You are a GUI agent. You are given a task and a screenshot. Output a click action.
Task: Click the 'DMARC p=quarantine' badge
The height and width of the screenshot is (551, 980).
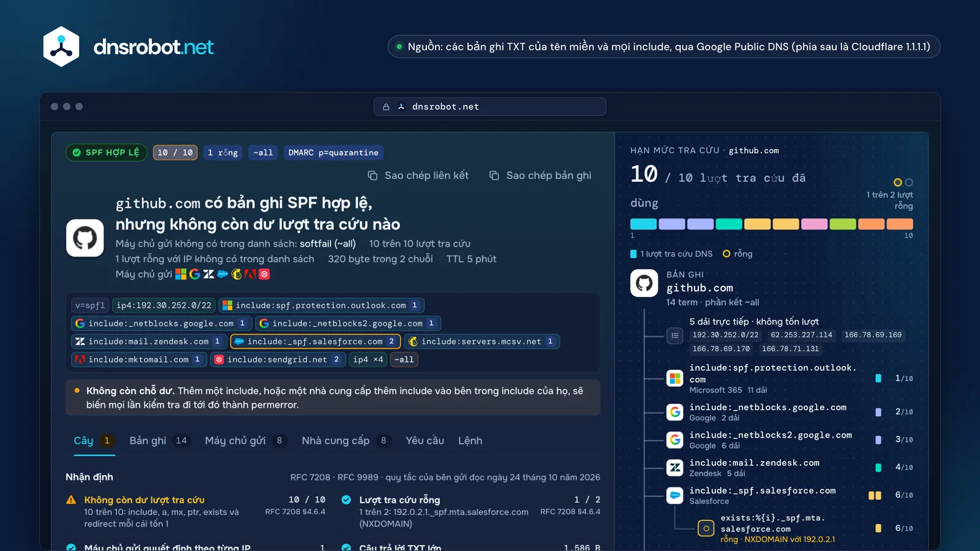click(x=334, y=152)
